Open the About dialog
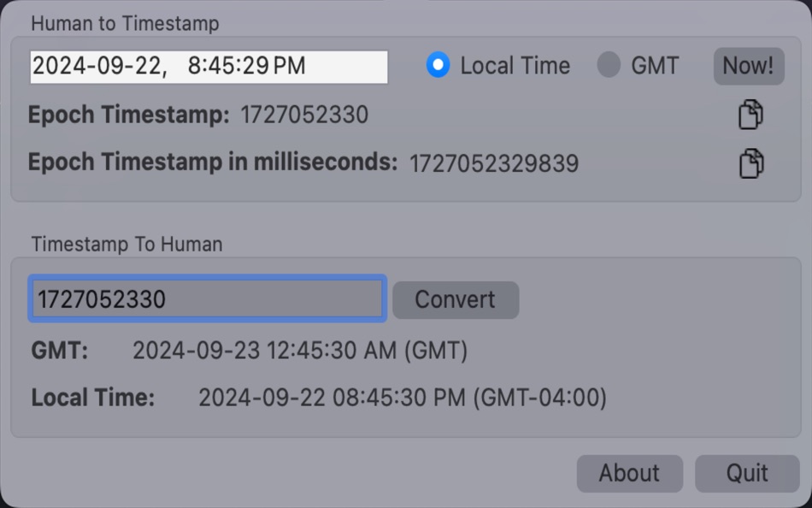This screenshot has width=812, height=508. tap(629, 473)
